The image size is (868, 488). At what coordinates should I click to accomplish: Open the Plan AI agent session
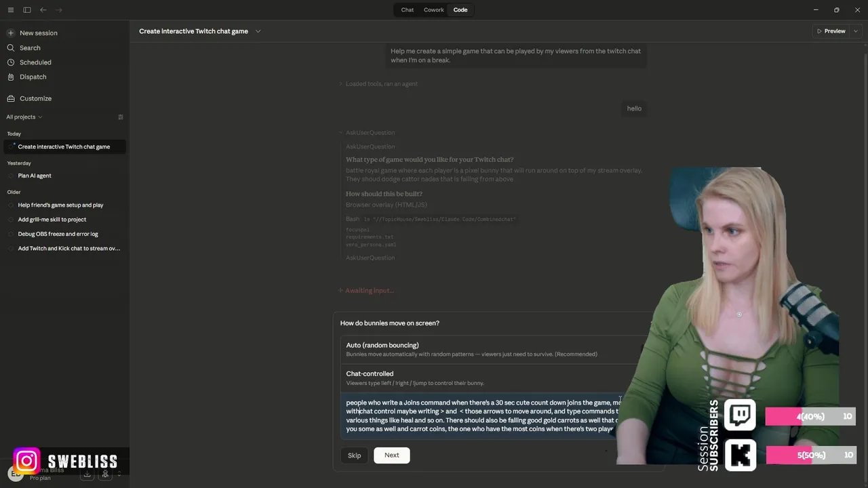point(64,176)
